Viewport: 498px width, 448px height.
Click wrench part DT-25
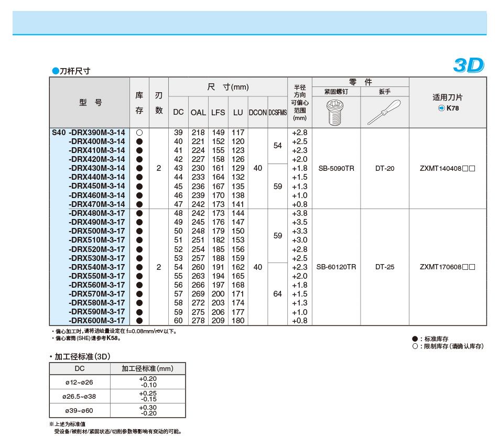(385, 267)
